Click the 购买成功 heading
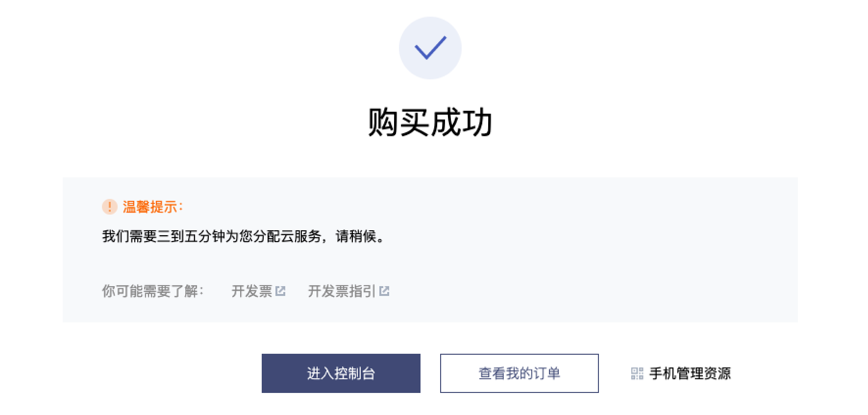Screen dimensions: 868x415 (430, 122)
